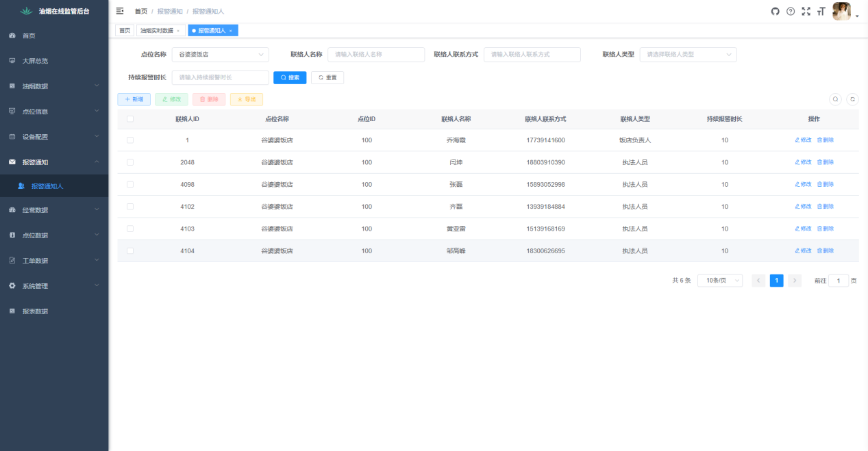Screen dimensions: 868x451
Task: Click the blue 搜索 button
Action: tap(290, 78)
